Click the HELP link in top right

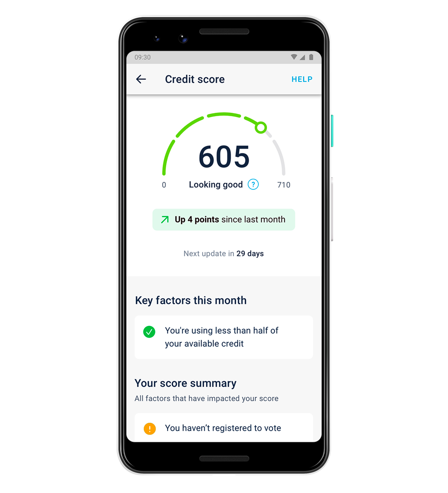(x=306, y=79)
